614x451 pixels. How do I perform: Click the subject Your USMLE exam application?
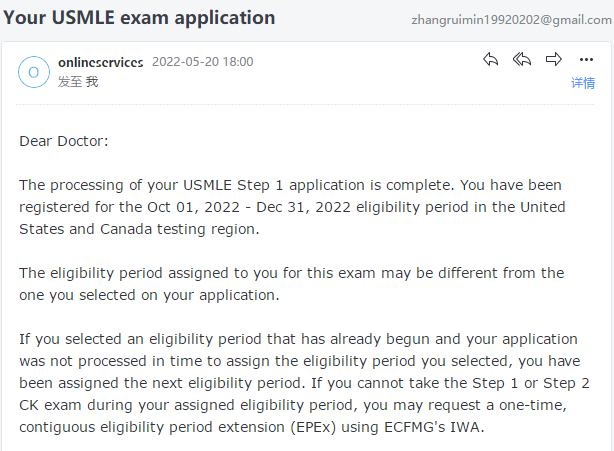pyautogui.click(x=139, y=18)
